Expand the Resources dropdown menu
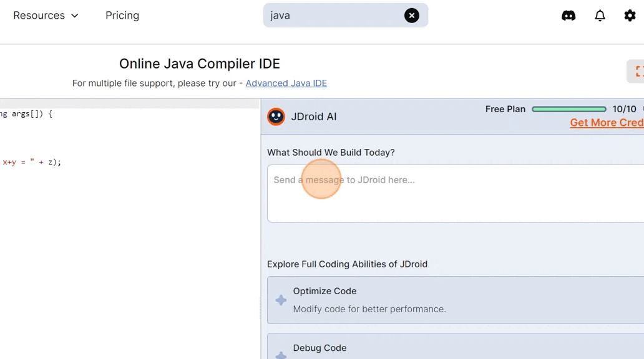Viewport: 644px width, 359px height. pos(46,16)
